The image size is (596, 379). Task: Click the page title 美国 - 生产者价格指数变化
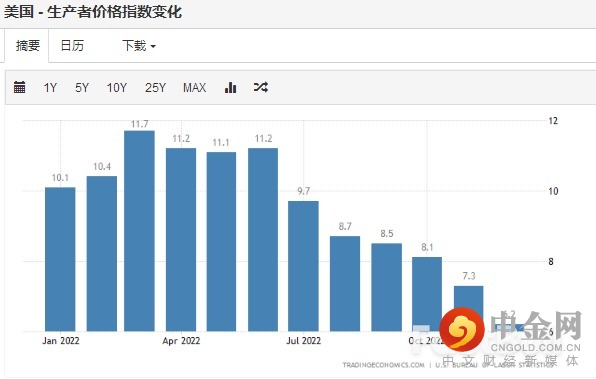tap(93, 12)
